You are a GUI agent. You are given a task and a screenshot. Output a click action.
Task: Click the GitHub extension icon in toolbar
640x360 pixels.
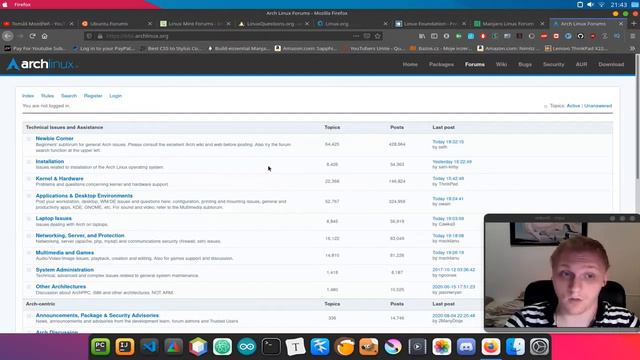pyautogui.click(x=580, y=36)
